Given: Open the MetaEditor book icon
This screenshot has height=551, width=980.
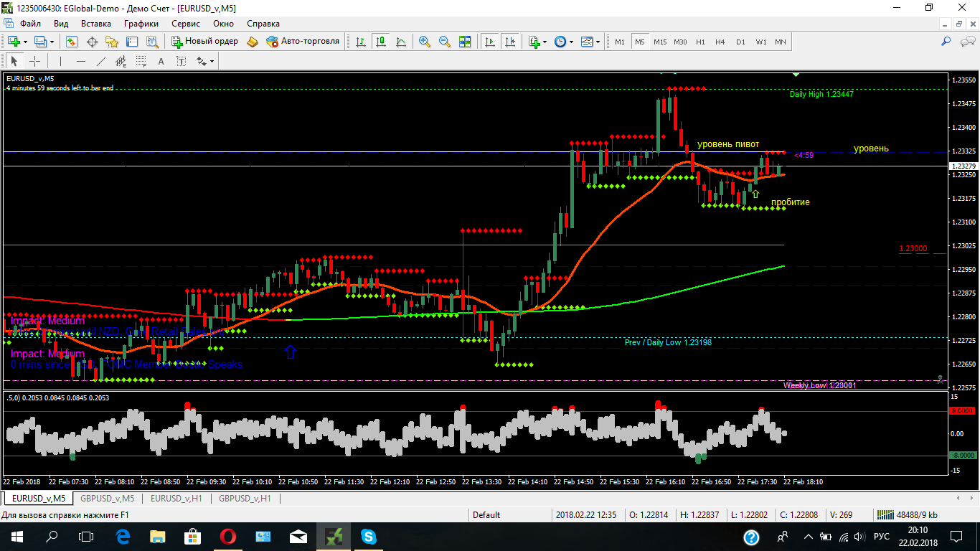Looking at the screenshot, I should coord(252,42).
